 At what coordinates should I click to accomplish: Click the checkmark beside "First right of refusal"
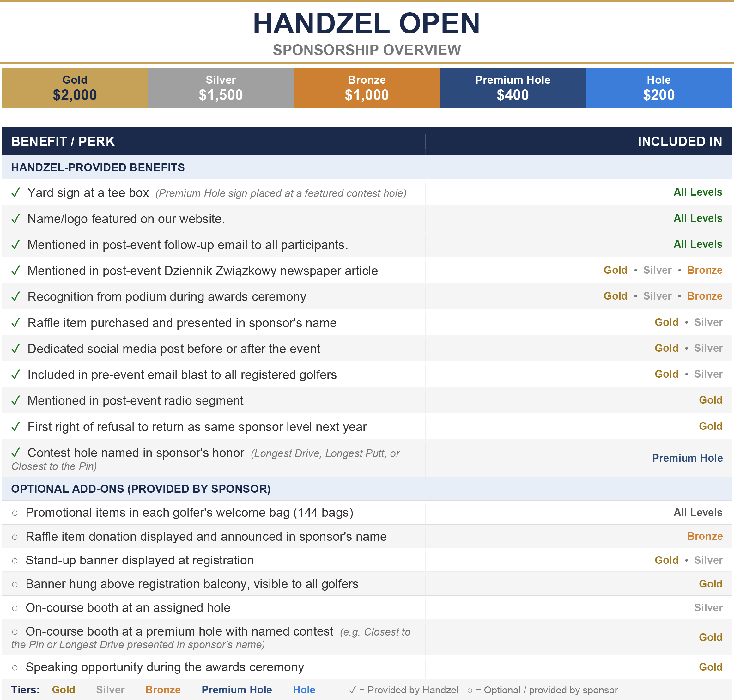(x=16, y=427)
